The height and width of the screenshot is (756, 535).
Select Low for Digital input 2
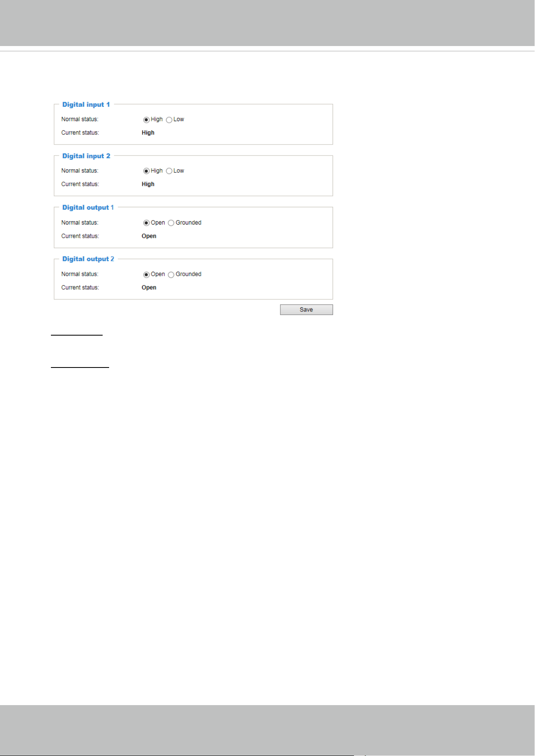[x=169, y=171]
